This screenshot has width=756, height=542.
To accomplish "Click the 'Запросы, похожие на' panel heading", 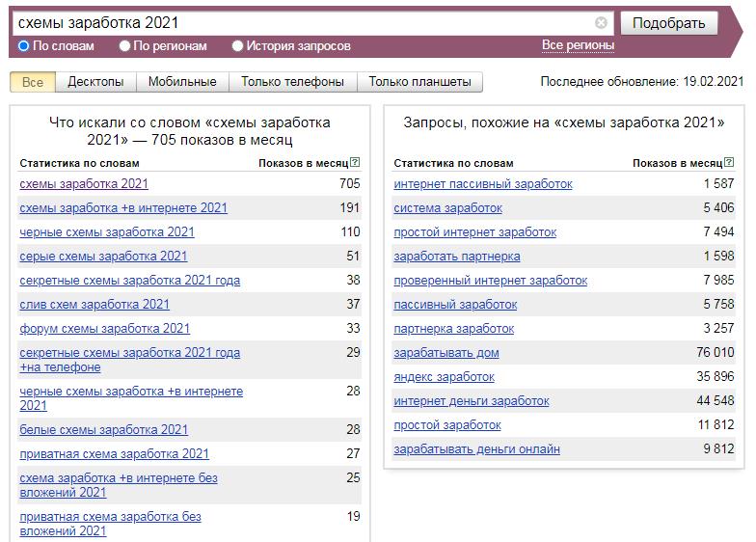I will [564, 122].
